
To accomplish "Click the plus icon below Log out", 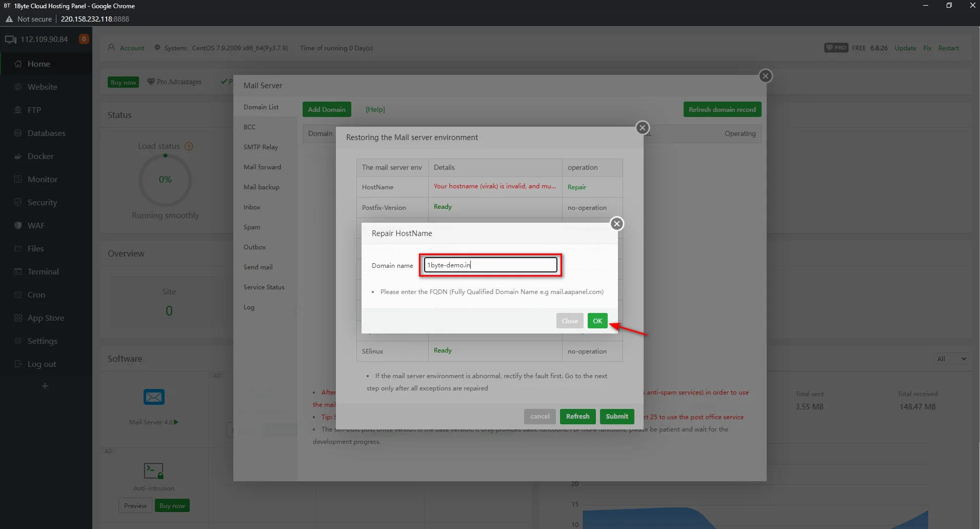I will pyautogui.click(x=45, y=386).
